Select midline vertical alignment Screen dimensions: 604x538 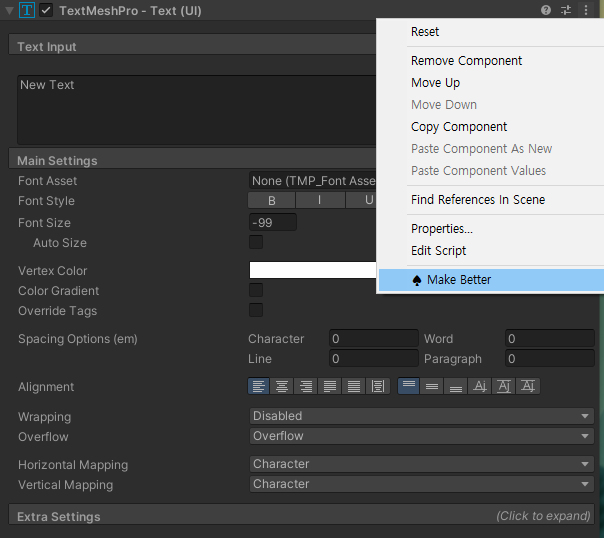click(x=503, y=386)
